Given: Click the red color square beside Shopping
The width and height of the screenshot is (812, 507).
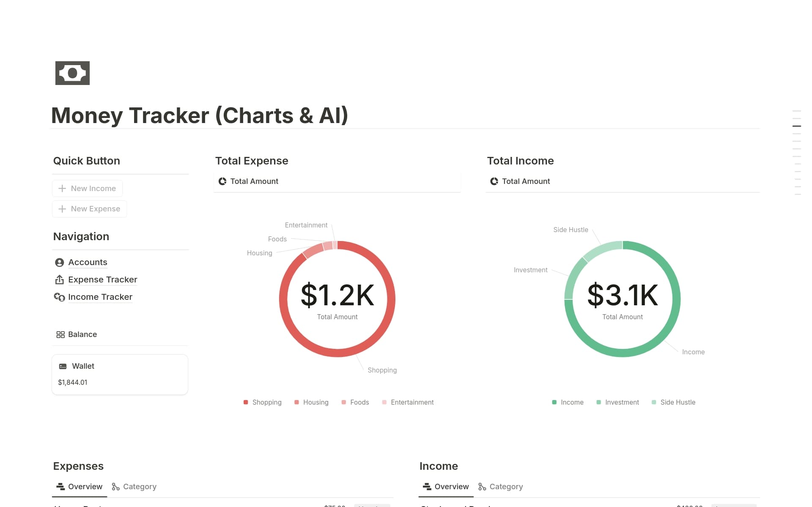Looking at the screenshot, I should [246, 402].
